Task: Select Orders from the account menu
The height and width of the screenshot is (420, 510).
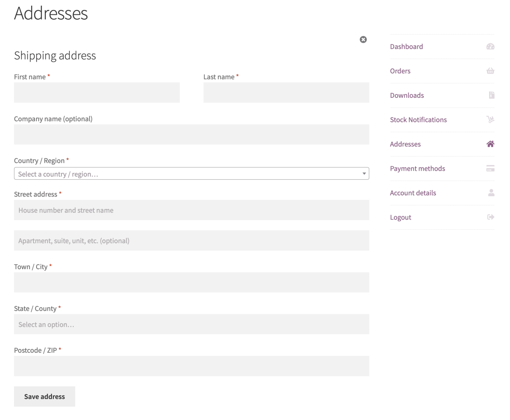Action: click(x=400, y=71)
